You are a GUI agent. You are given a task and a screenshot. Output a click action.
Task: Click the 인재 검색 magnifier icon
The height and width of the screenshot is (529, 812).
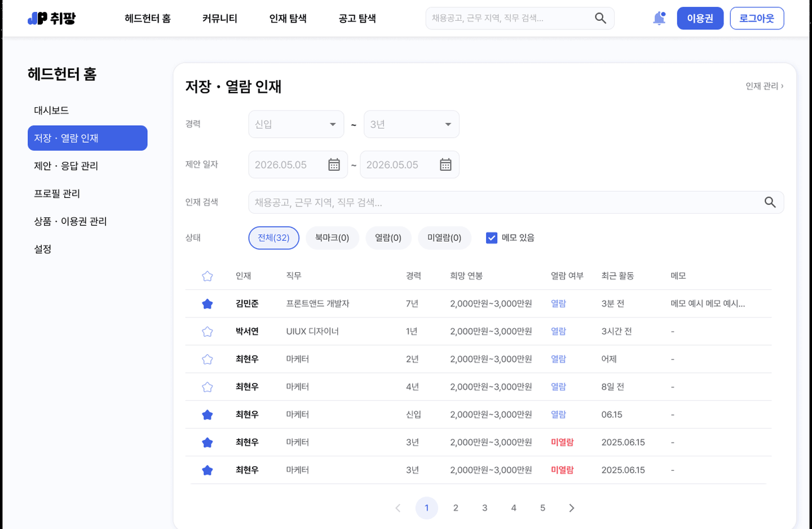[770, 202]
